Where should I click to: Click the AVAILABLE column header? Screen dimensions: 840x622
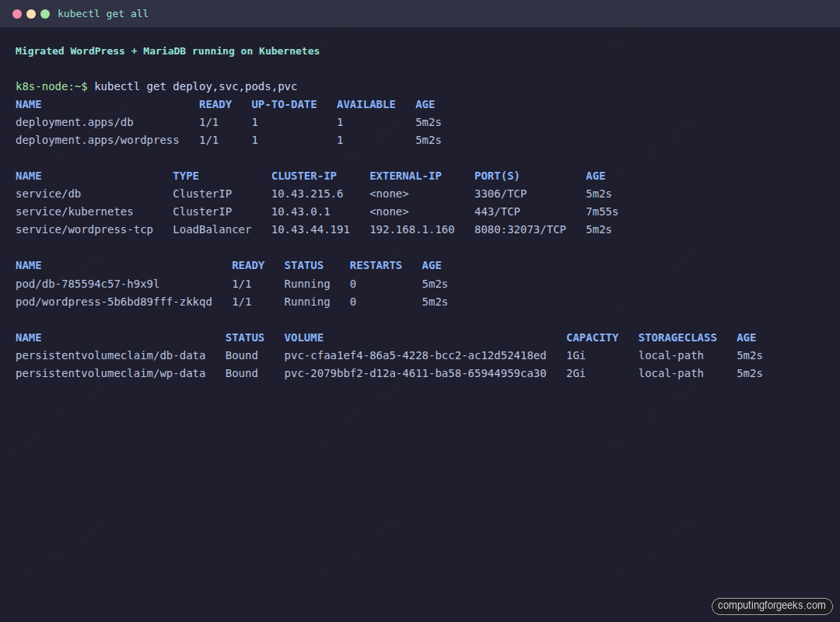(366, 104)
